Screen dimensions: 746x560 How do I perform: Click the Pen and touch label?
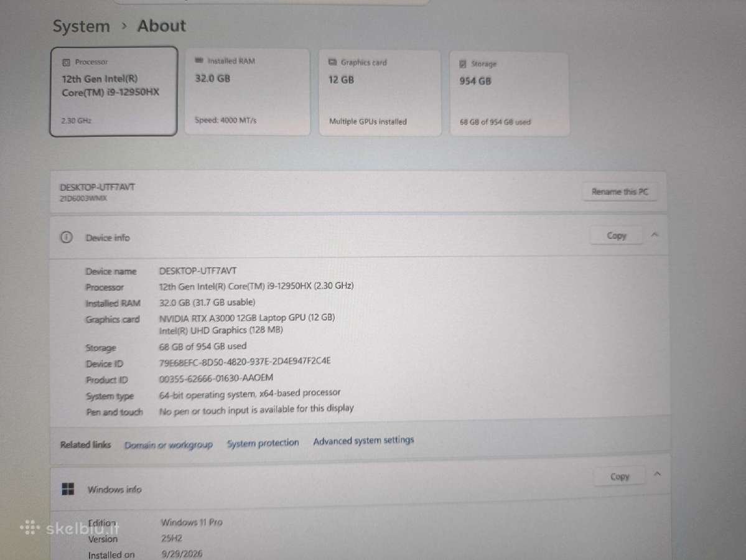(x=114, y=412)
